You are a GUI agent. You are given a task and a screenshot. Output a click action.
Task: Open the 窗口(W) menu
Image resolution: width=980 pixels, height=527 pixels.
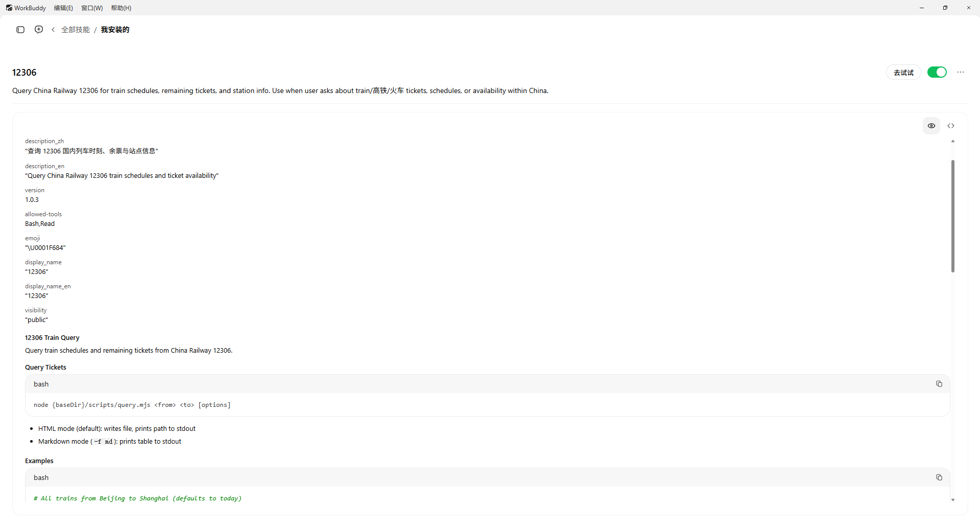coord(92,8)
